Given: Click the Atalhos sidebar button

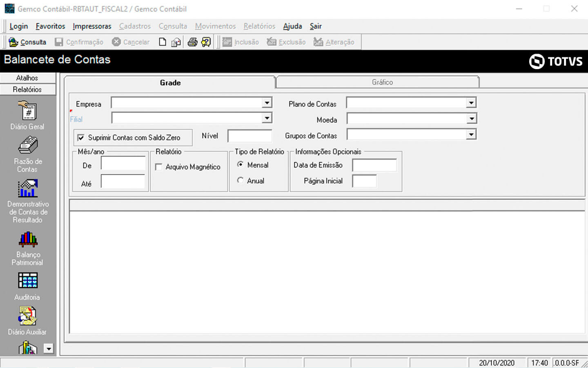Looking at the screenshot, I should [27, 78].
